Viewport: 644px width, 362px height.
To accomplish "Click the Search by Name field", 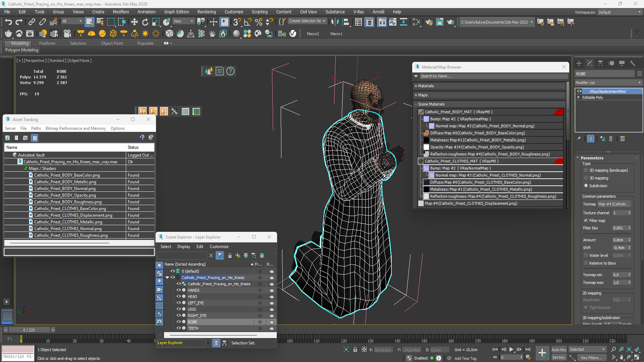I will pyautogui.click(x=492, y=76).
